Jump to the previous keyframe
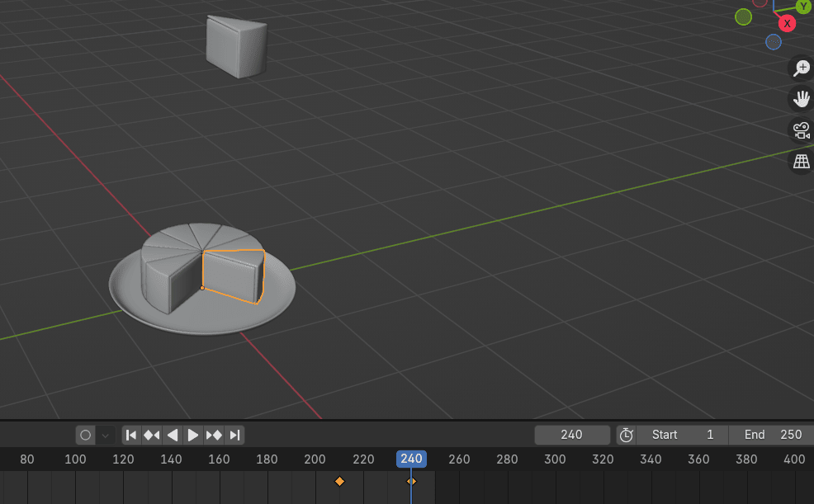The width and height of the screenshot is (814, 504). pyautogui.click(x=151, y=435)
